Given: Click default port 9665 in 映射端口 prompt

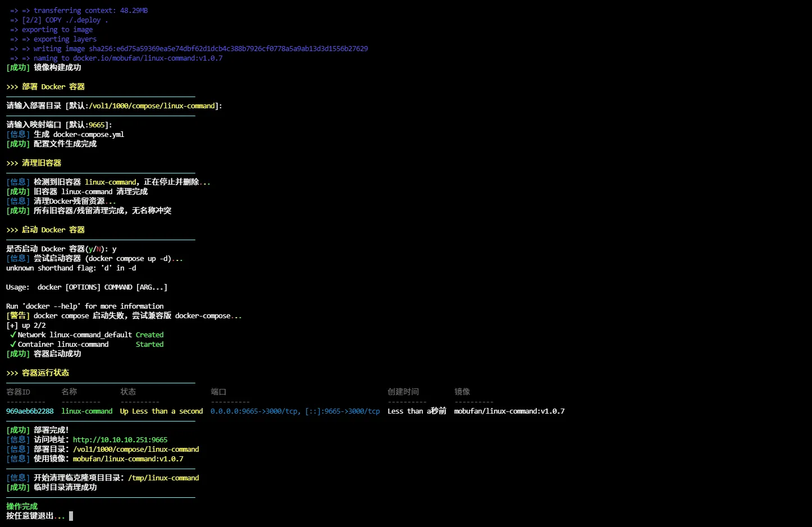Looking at the screenshot, I should 97,125.
